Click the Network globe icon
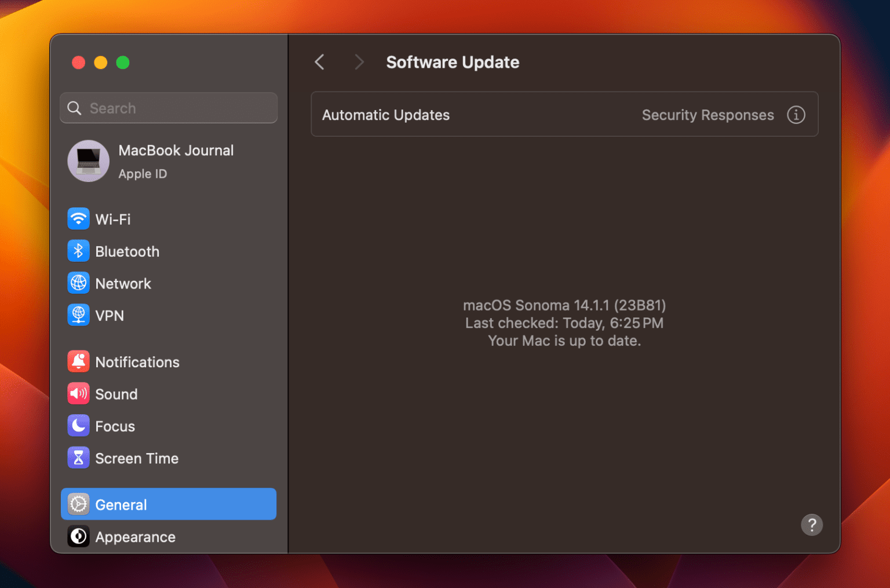 (78, 283)
